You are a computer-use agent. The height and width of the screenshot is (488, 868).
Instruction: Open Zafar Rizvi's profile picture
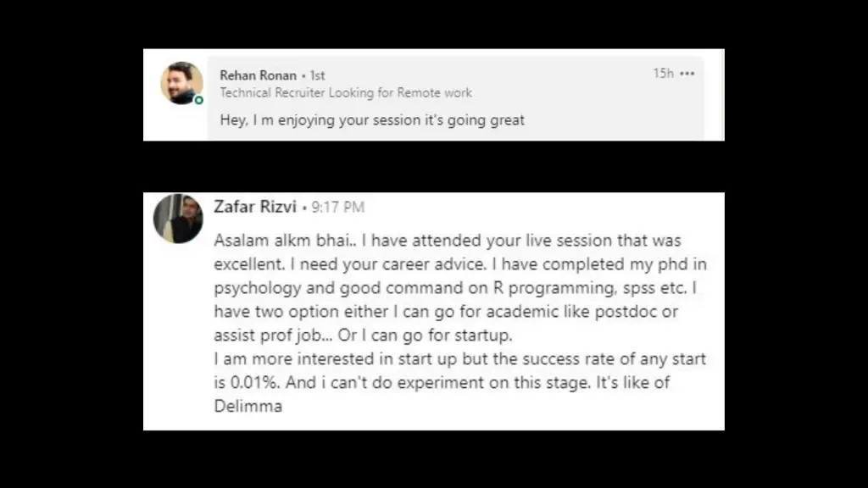pos(178,218)
